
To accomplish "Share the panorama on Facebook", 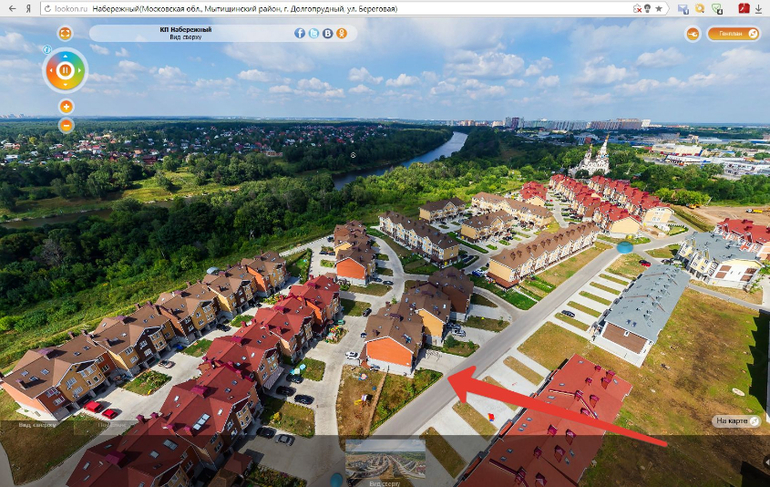I will point(300,33).
